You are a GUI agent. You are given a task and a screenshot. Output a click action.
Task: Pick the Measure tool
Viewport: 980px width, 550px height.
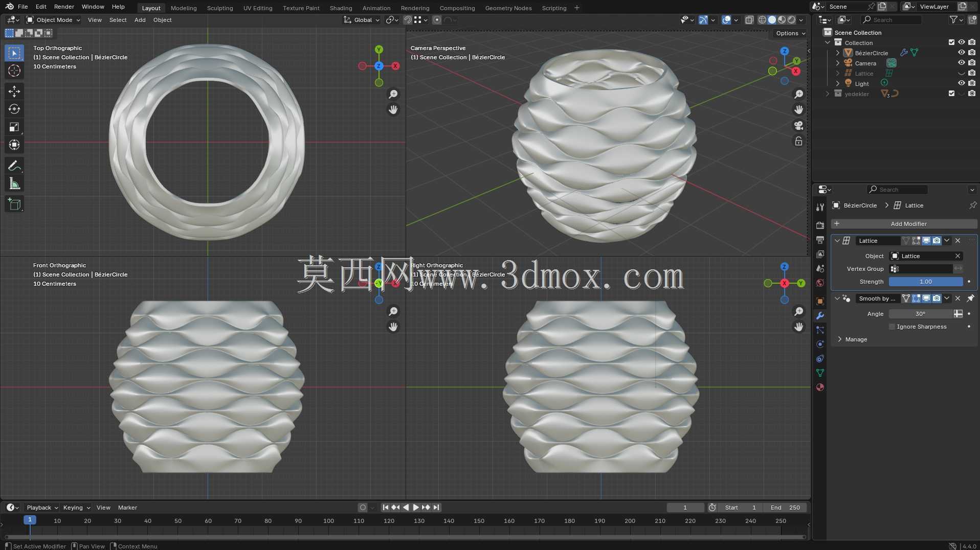click(x=14, y=184)
